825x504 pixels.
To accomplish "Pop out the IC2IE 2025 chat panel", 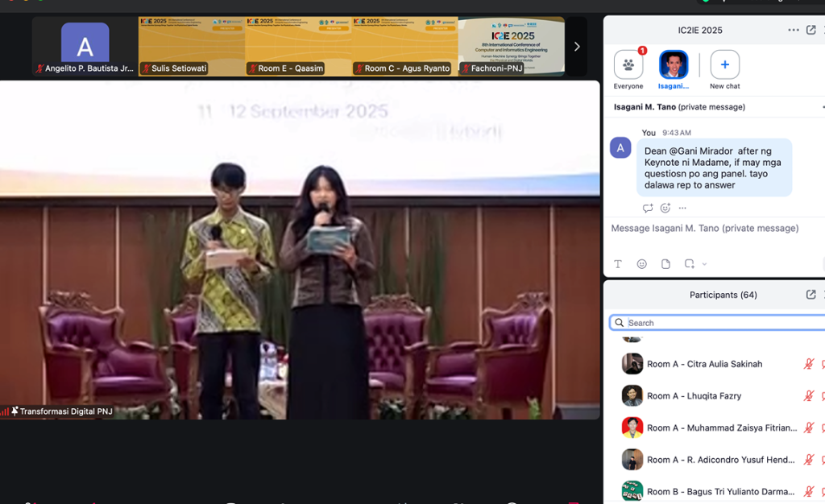I will coord(811,31).
